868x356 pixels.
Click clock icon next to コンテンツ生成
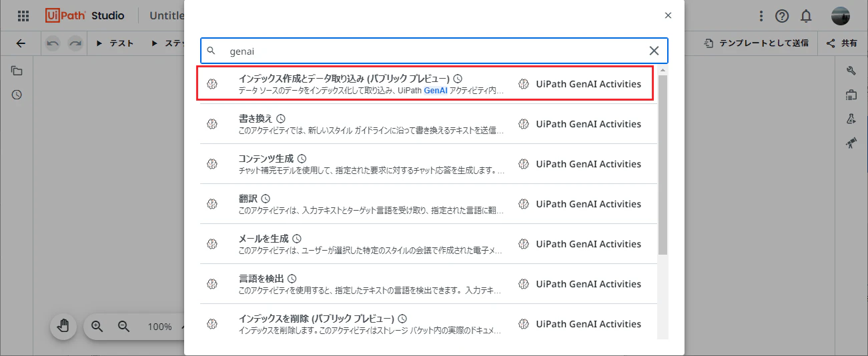click(302, 159)
